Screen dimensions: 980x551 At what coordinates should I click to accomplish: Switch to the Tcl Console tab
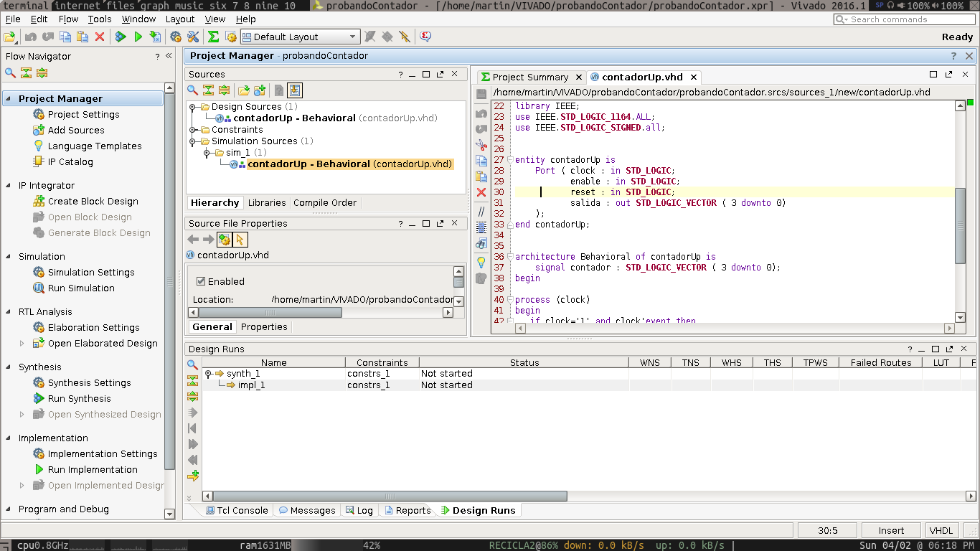236,510
